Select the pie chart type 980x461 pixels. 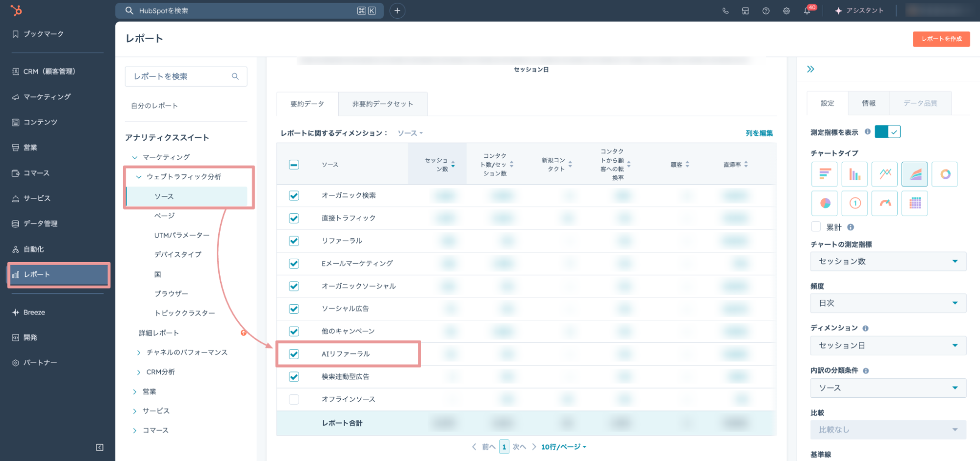coord(824,203)
